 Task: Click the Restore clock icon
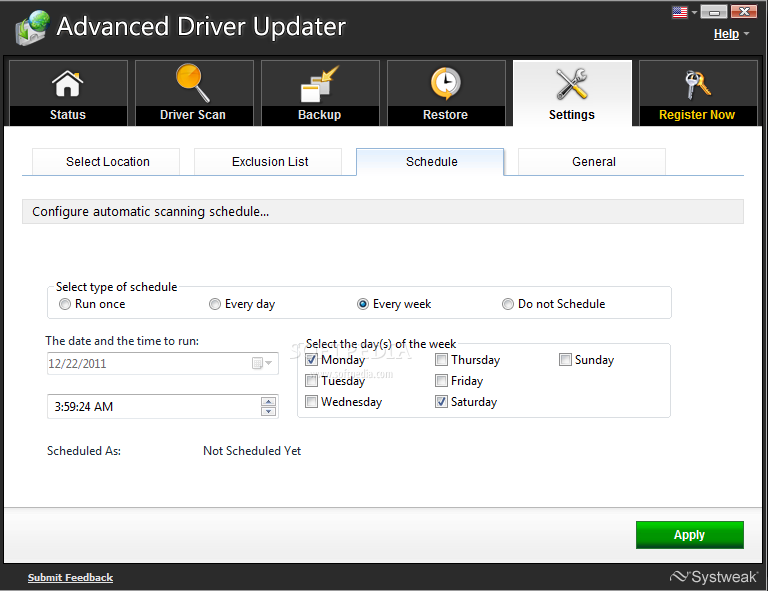[x=445, y=83]
